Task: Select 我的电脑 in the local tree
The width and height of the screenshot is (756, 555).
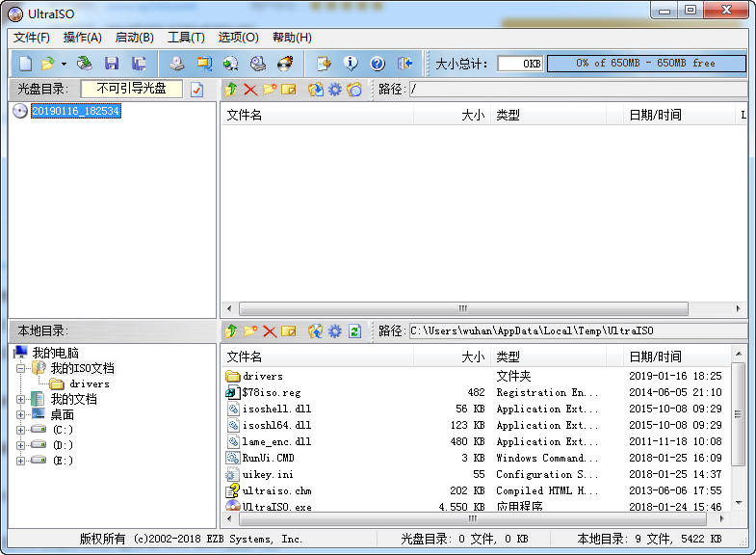Action: [x=55, y=353]
